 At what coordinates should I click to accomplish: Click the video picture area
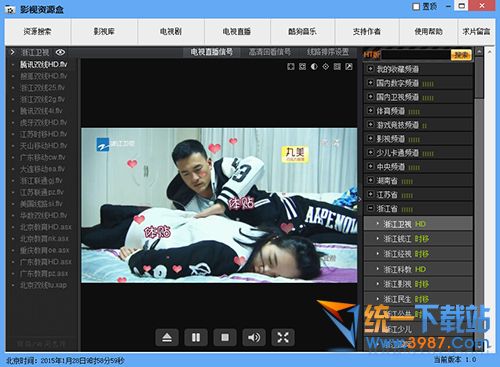click(219, 205)
